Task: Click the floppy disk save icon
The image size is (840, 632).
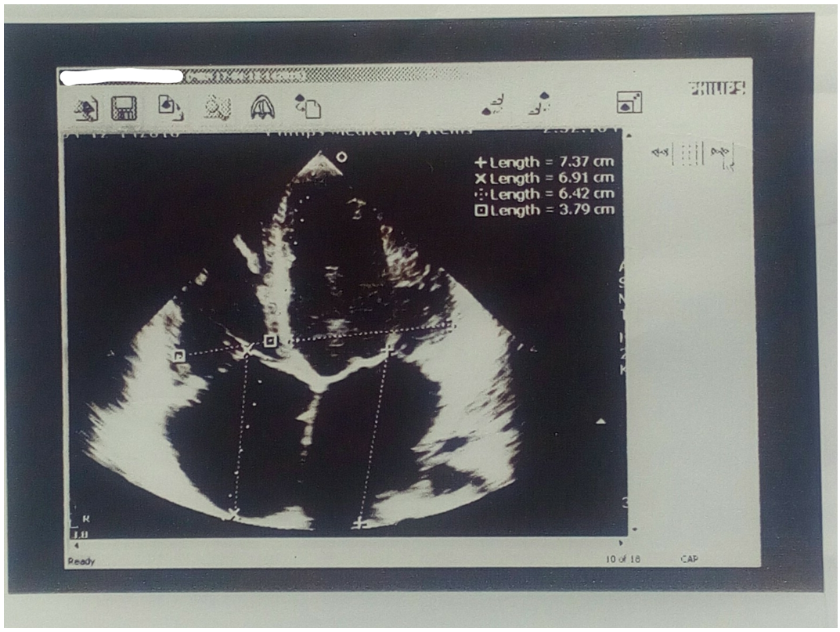Action: coord(124,107)
